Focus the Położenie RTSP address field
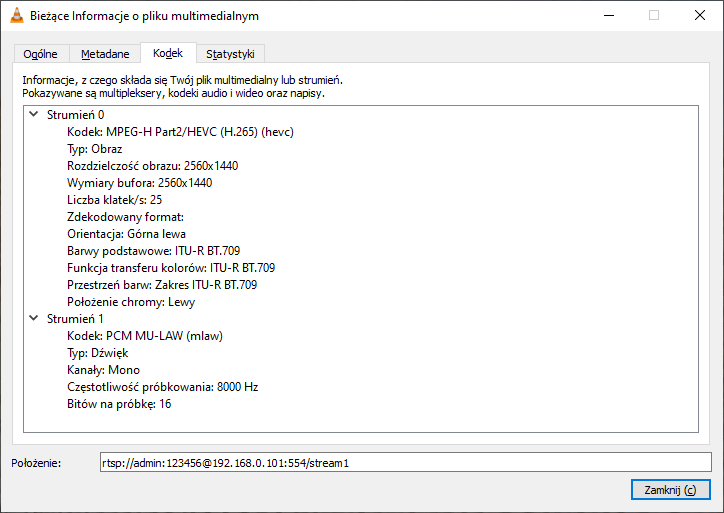 tap(405, 462)
